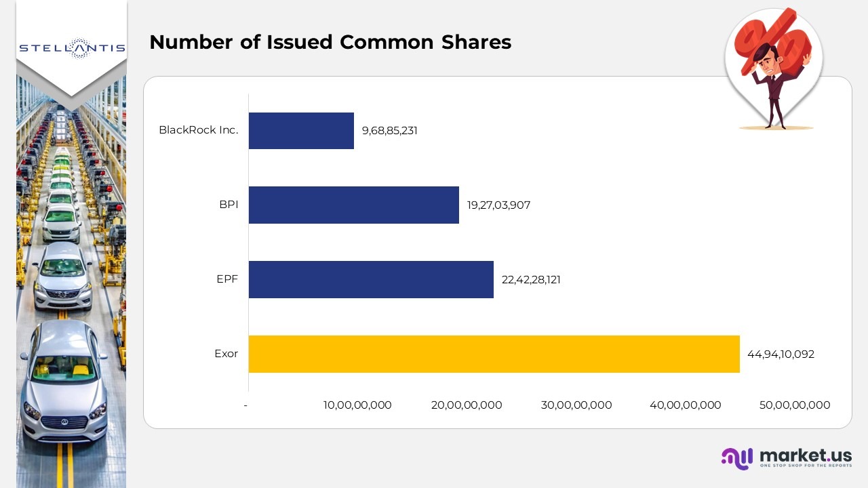Click the BlackRock Inc. blue bar
The height and width of the screenshot is (488, 868).
301,131
